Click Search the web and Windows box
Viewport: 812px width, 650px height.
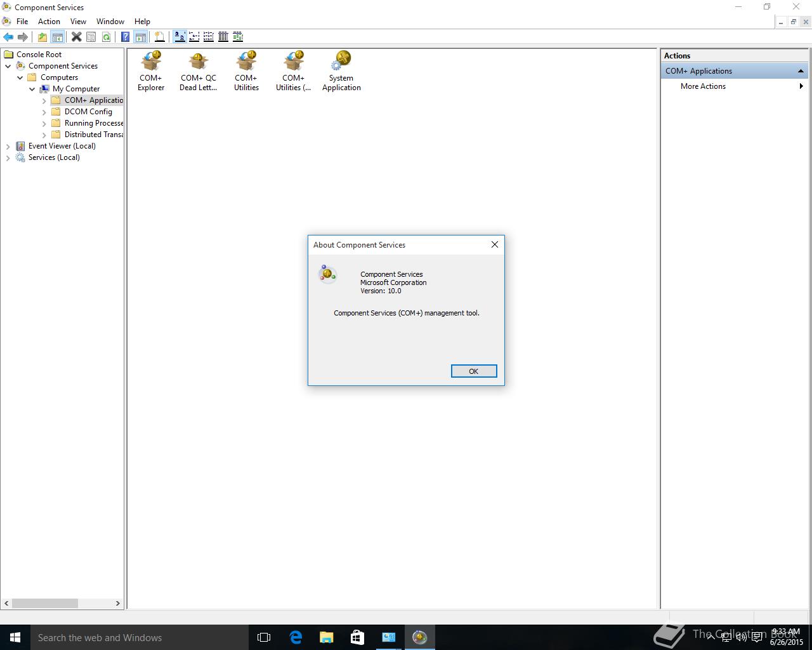140,637
